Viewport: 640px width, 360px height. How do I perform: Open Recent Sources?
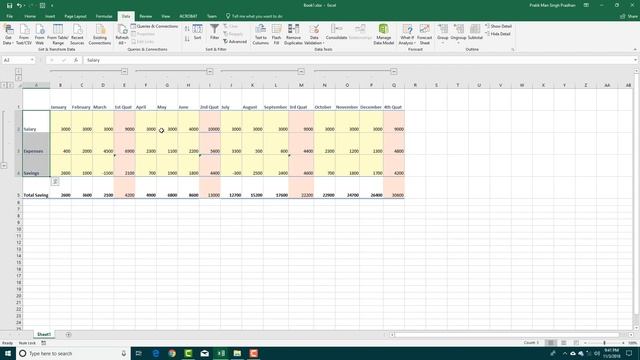[77, 35]
